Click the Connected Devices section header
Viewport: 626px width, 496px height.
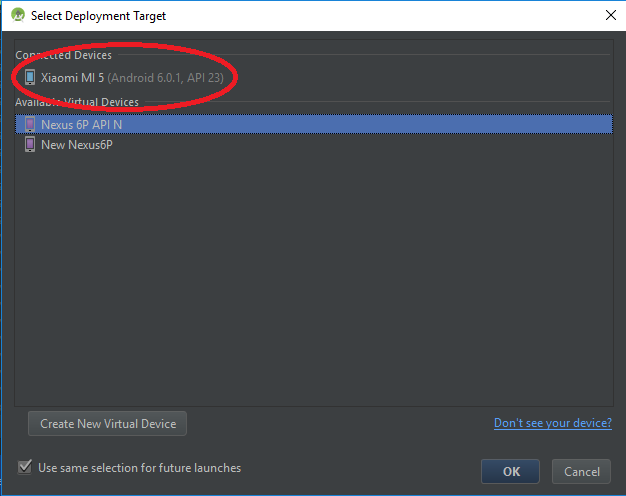63,55
